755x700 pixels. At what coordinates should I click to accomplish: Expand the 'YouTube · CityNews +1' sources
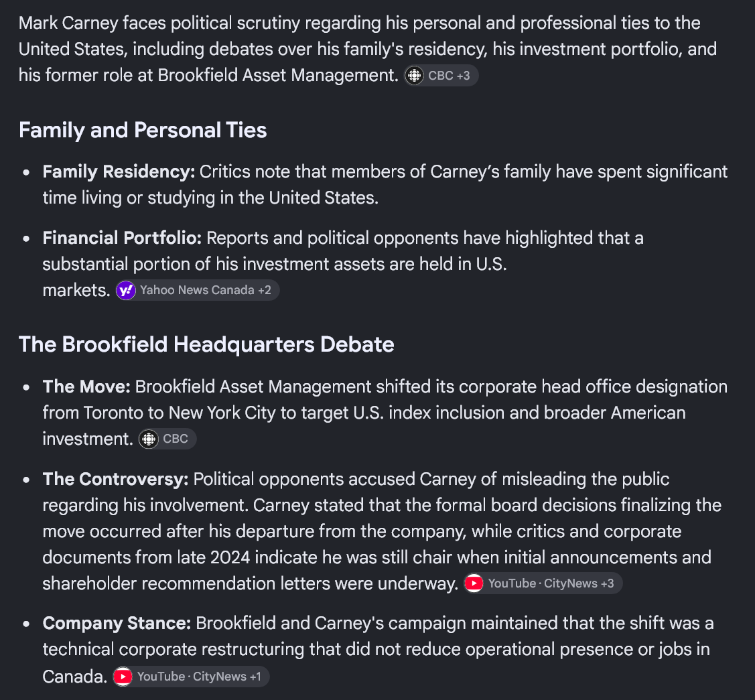[191, 677]
